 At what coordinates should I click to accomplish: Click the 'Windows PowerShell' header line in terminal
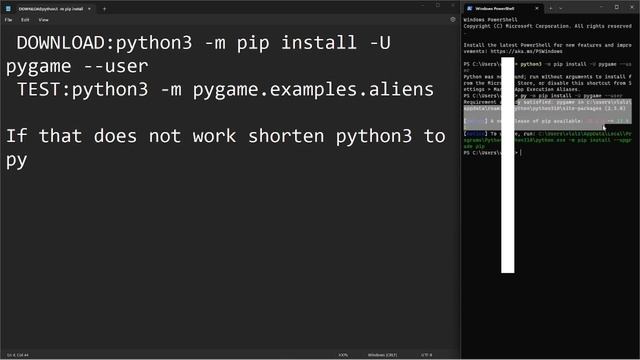click(x=490, y=20)
